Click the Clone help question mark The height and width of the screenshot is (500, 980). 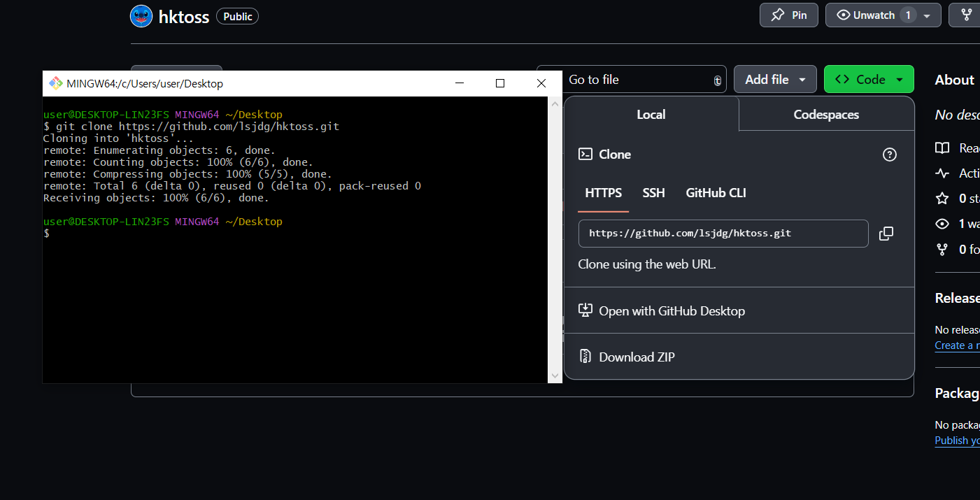(x=889, y=155)
